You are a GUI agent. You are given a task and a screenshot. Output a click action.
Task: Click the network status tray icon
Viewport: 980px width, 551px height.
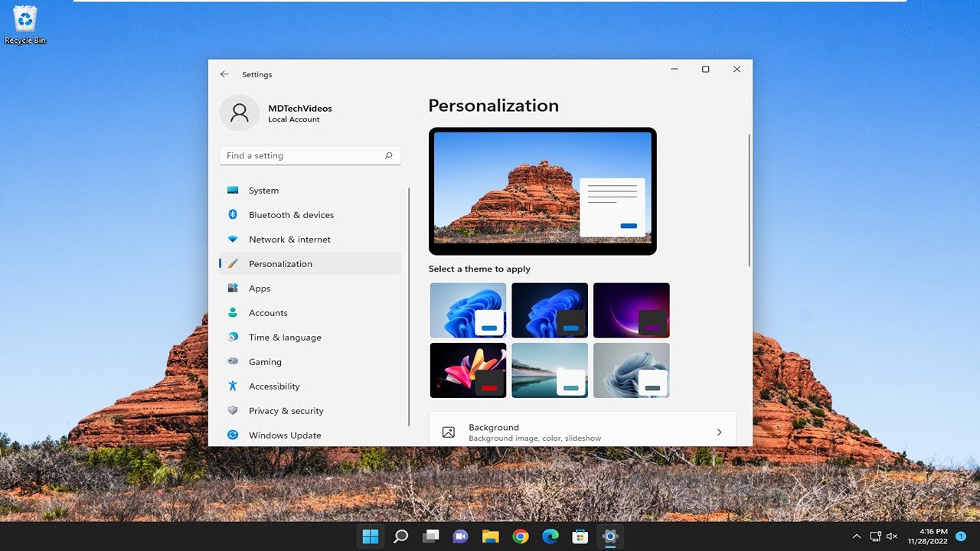pos(876,536)
